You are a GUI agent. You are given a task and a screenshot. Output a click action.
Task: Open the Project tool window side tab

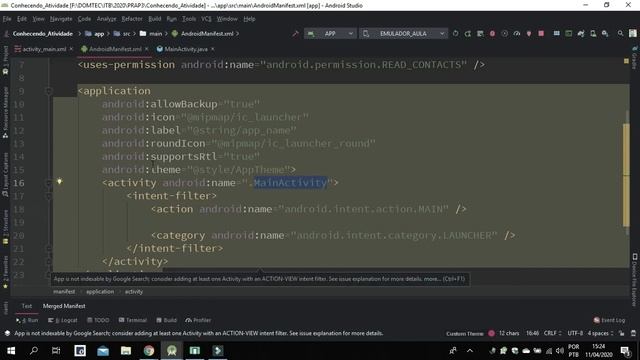pyautogui.click(x=5, y=61)
